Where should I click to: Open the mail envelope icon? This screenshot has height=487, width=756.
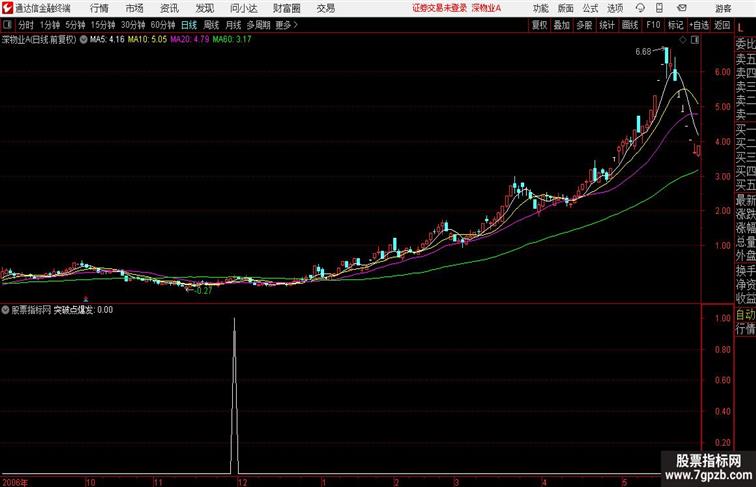tap(682, 8)
